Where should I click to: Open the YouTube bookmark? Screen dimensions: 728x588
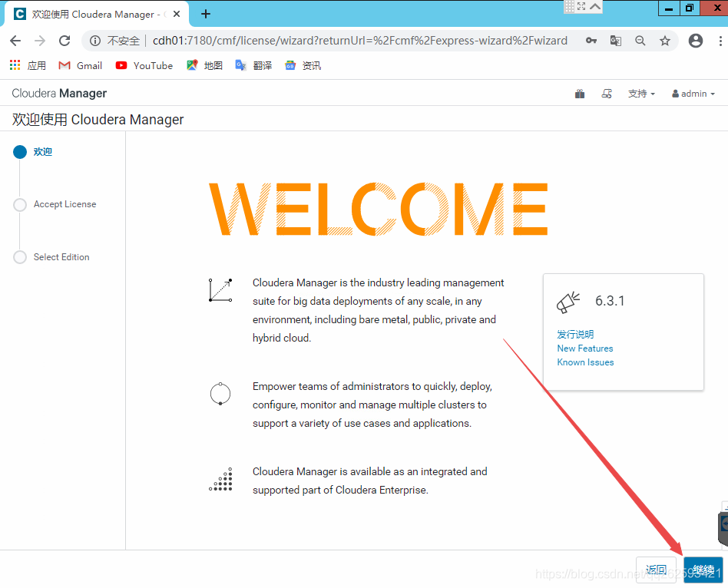144,65
